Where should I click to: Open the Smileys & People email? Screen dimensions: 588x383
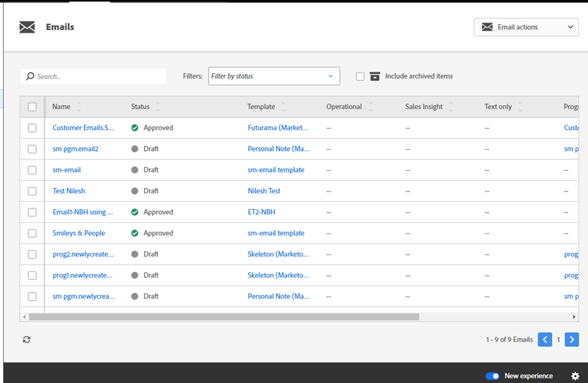coord(79,233)
